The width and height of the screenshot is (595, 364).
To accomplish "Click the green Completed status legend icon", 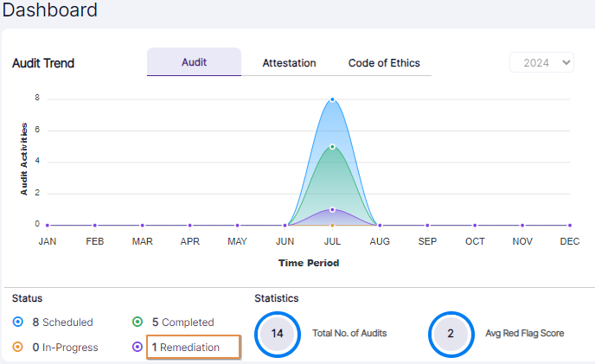I will click(138, 322).
